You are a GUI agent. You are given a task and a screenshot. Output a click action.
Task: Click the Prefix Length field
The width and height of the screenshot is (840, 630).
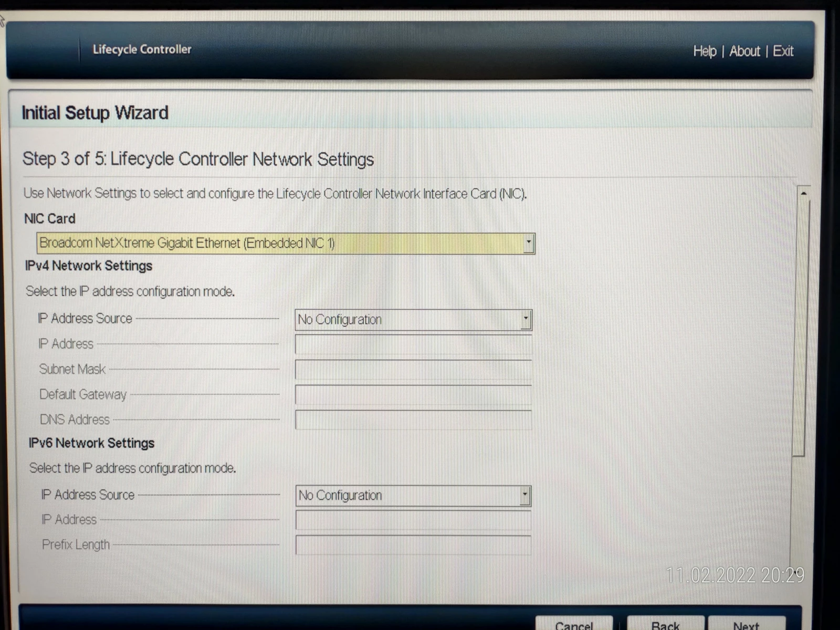point(414,545)
